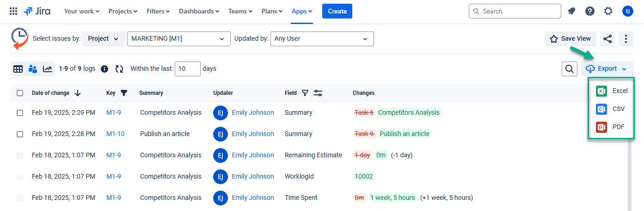Open the MARKETING [M1] project dropdown

(x=178, y=39)
